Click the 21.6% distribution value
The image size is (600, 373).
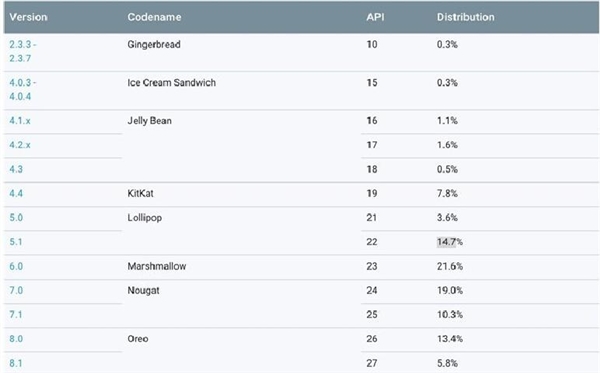coord(450,266)
